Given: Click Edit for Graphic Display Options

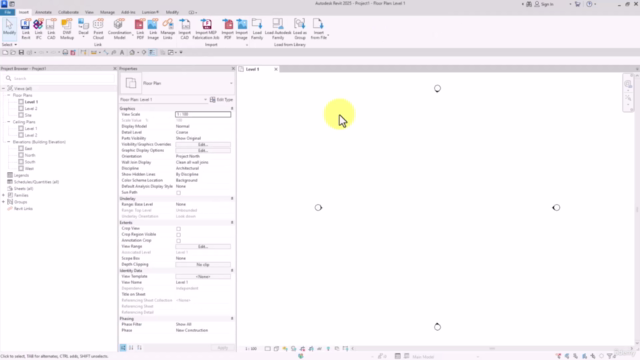Looking at the screenshot, I should pyautogui.click(x=203, y=151).
